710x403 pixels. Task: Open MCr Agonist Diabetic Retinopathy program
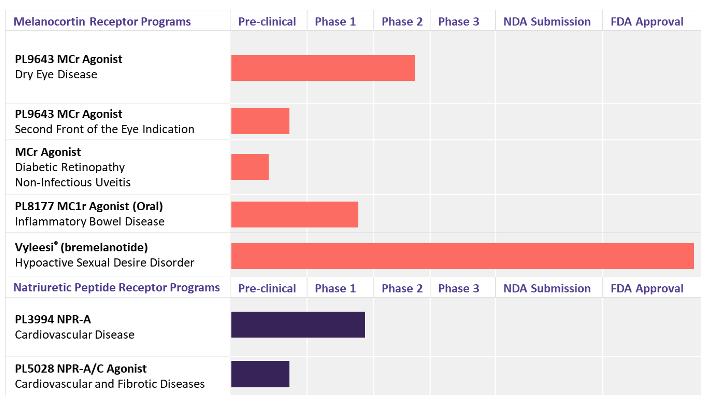pos(72,167)
